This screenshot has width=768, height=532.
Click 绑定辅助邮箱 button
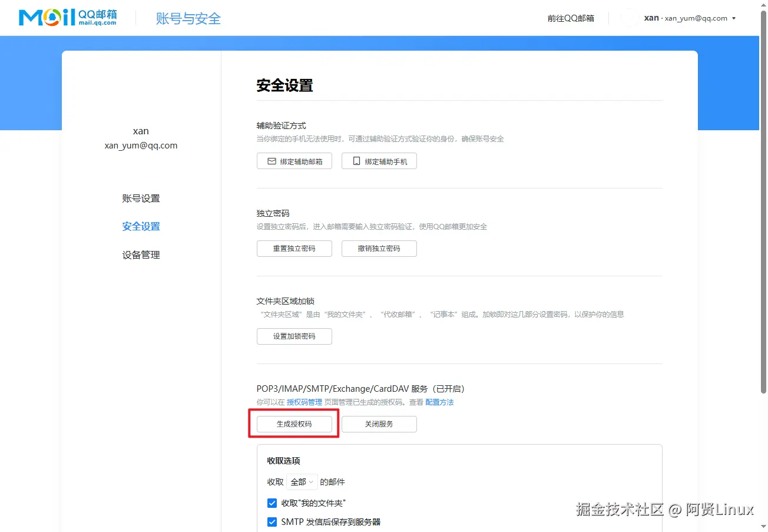click(x=294, y=161)
